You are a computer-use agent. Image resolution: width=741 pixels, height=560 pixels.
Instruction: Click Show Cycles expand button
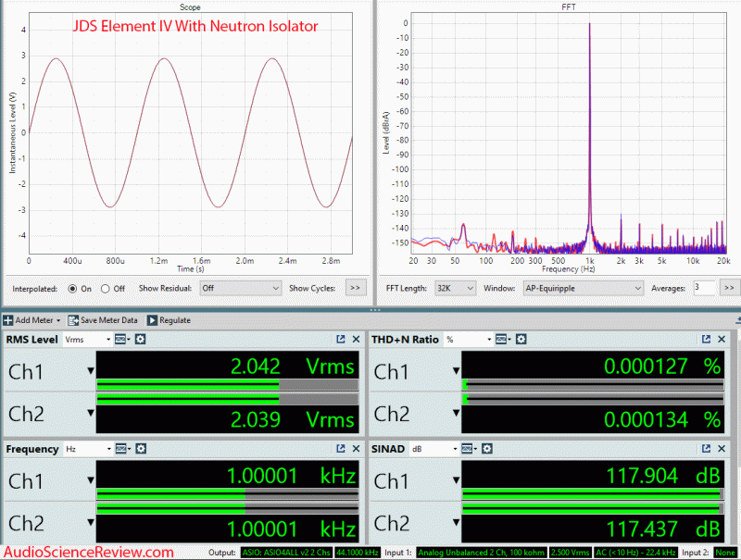point(356,288)
